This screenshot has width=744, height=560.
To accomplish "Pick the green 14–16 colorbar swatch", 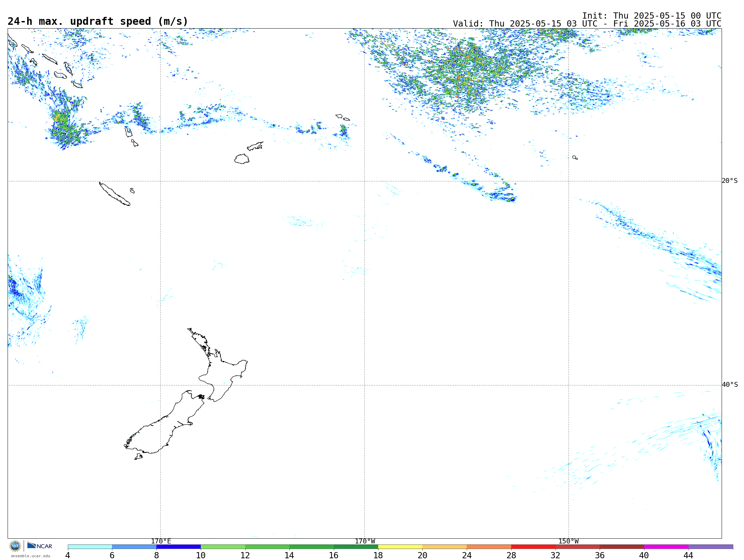I will 311,547.
